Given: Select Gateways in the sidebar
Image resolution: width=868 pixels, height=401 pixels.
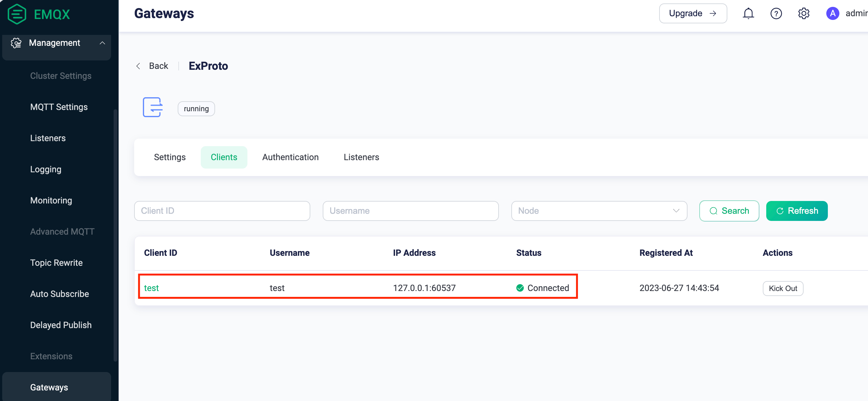Looking at the screenshot, I should coord(49,387).
